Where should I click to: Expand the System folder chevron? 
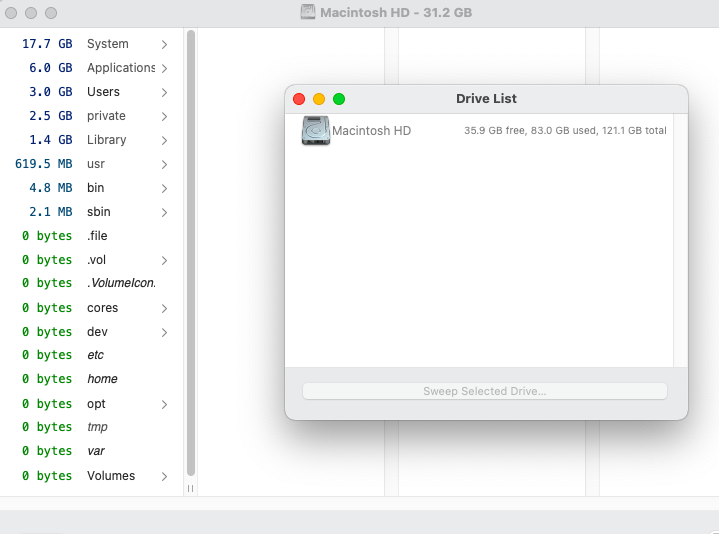click(164, 44)
